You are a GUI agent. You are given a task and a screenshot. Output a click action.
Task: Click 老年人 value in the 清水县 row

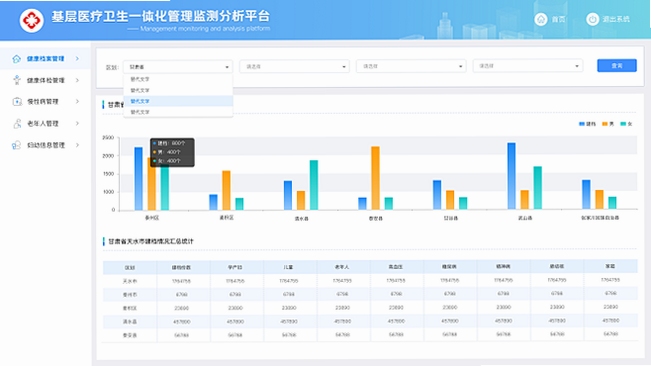tap(343, 321)
